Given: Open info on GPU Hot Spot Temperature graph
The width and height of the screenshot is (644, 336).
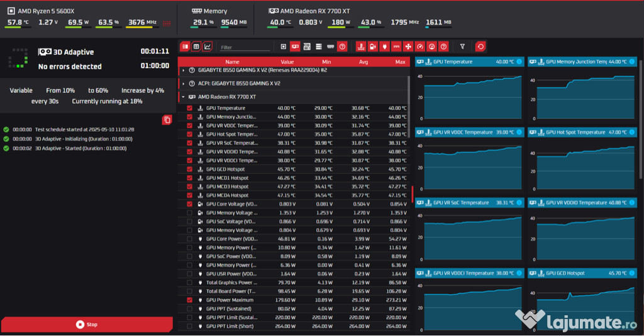Looking at the screenshot, I should tap(632, 132).
